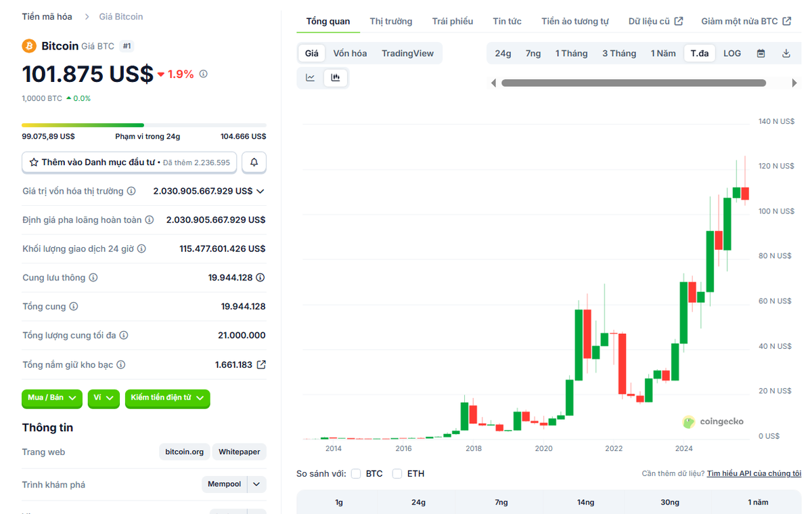Click Thêm vào Danh mục đầu tư button
The width and height of the screenshot is (812, 514).
pyautogui.click(x=129, y=163)
